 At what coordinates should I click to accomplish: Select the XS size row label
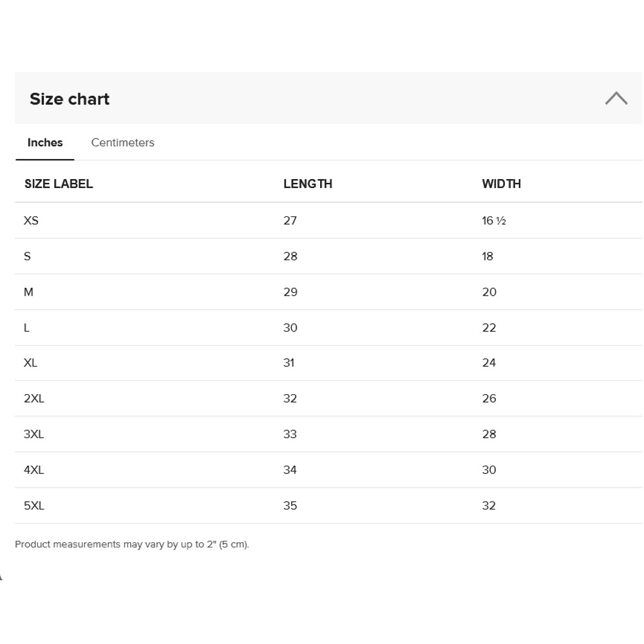pyautogui.click(x=31, y=221)
